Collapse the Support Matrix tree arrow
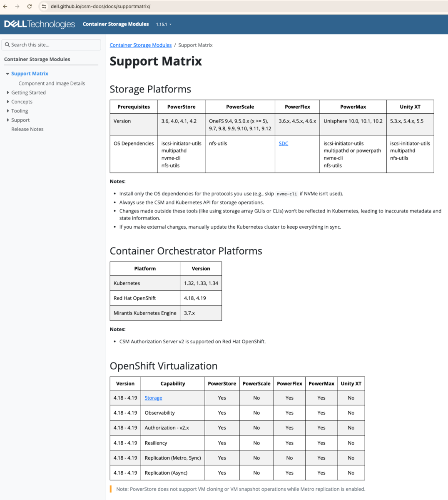 (7, 74)
